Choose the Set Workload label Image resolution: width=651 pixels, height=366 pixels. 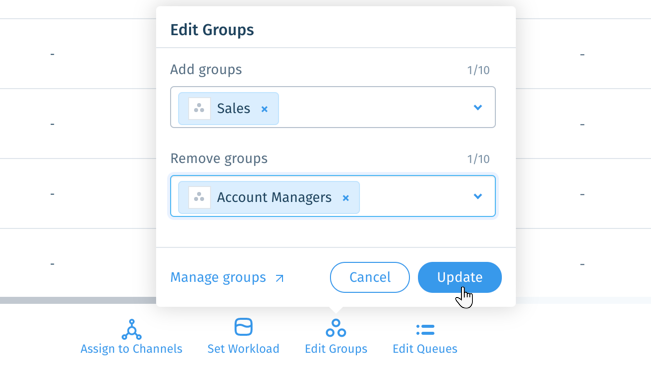[x=243, y=349]
